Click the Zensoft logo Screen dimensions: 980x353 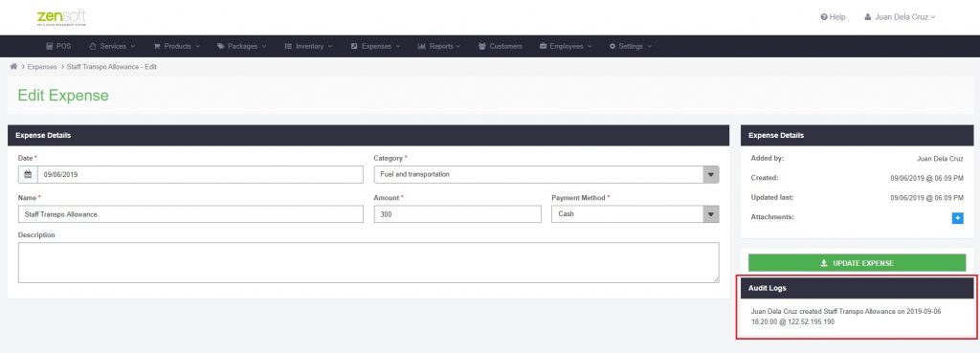[x=61, y=17]
